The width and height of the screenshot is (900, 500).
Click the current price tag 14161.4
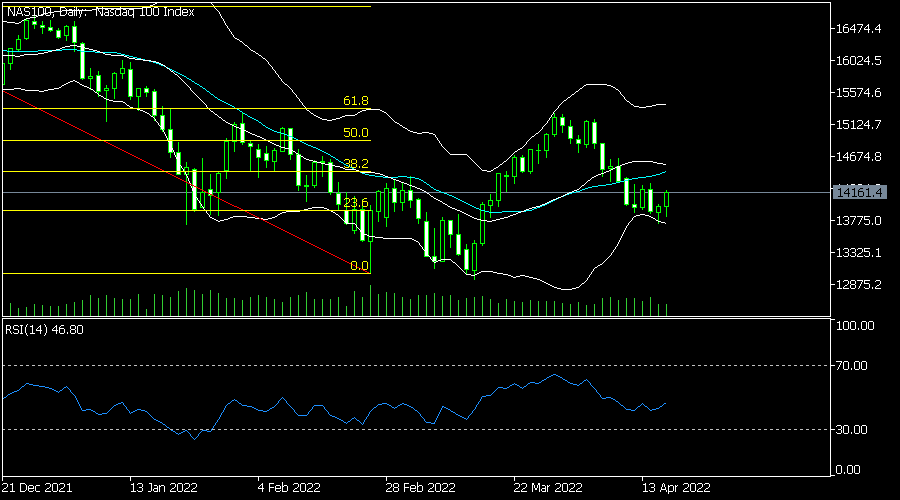pos(859,192)
